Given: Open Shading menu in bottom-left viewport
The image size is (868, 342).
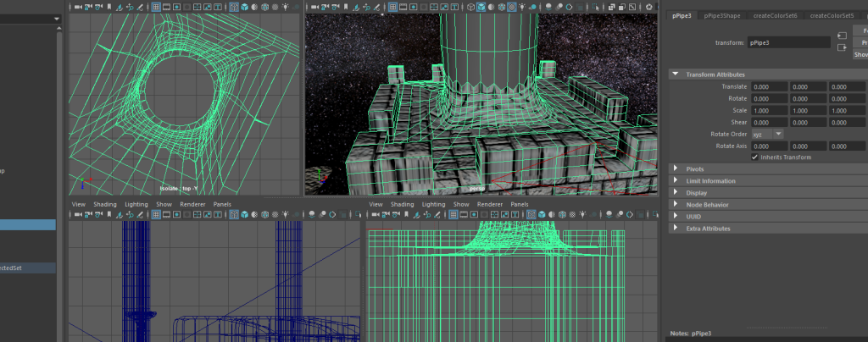Looking at the screenshot, I should click(x=105, y=204).
